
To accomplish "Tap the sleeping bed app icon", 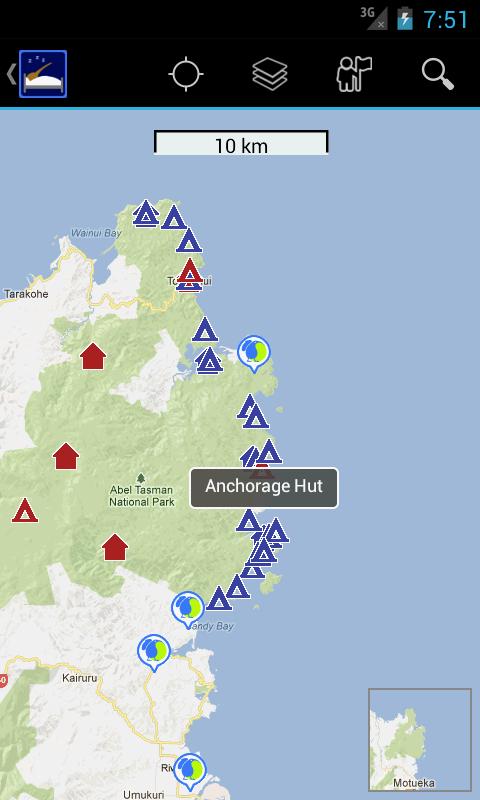I will tap(43, 74).
